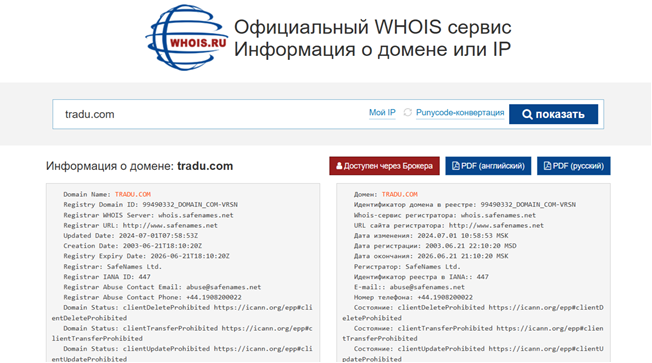This screenshot has height=363, width=652.
Task: Open the Мой IP link
Action: tap(382, 113)
